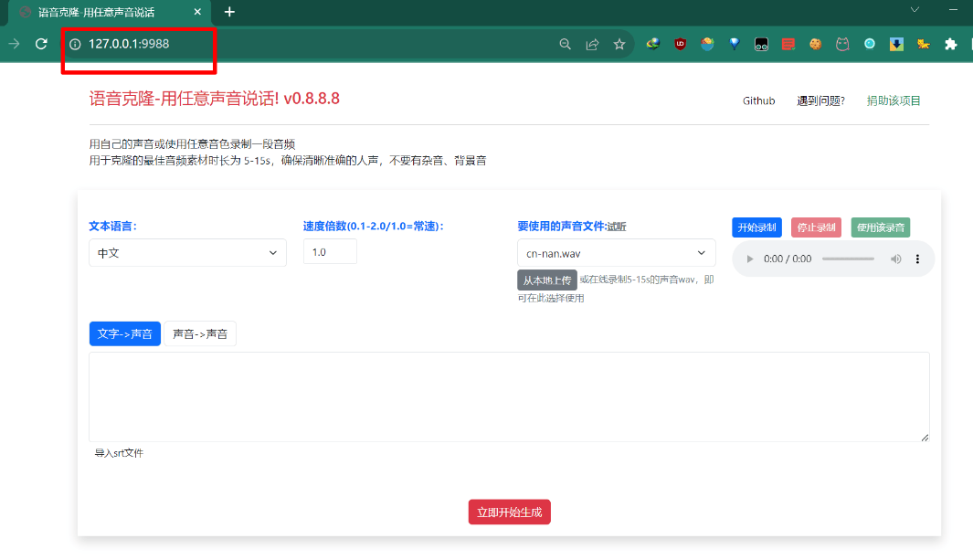Open the audio player's three-dot menu

pyautogui.click(x=917, y=259)
